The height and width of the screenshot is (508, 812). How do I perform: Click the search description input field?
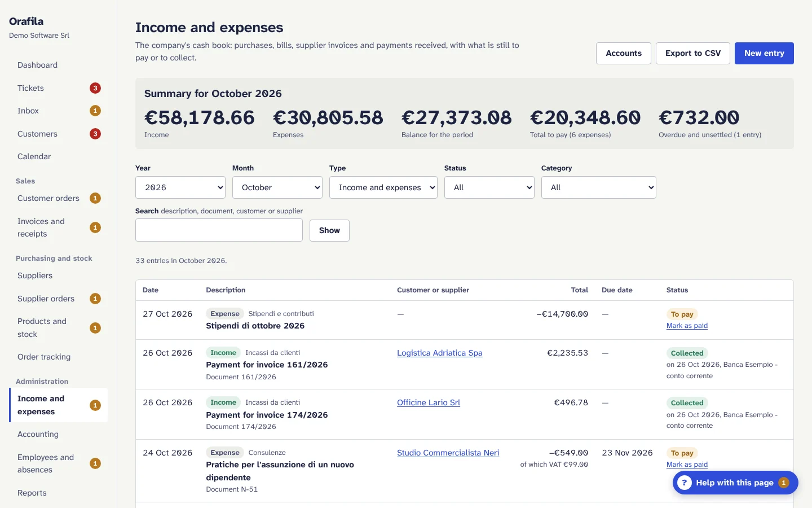(219, 230)
